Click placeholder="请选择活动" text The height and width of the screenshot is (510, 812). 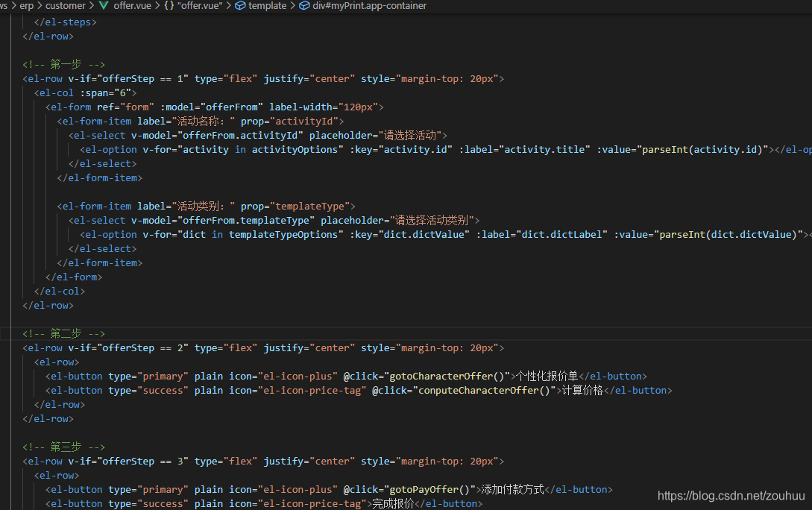click(x=376, y=136)
